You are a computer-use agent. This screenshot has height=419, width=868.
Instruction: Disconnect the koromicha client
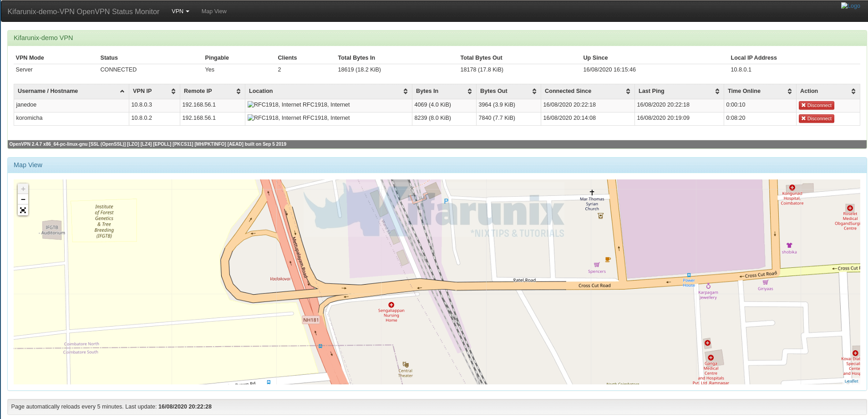pos(816,118)
